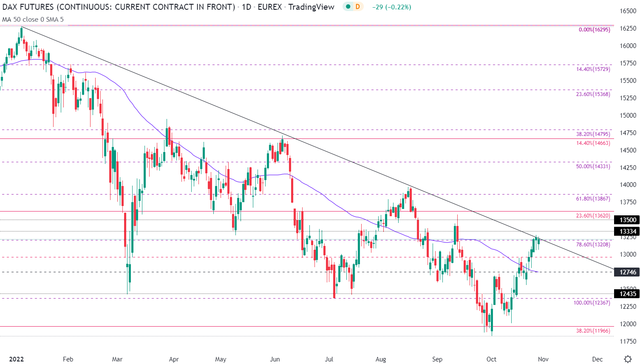The image size is (640, 364).
Task: Click the 14.40%(14663) Fibonacci label
Action: point(593,143)
